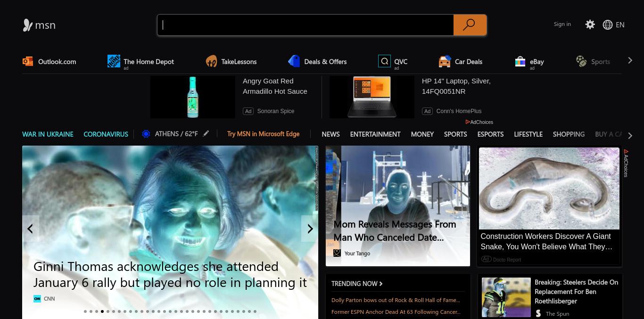
Task: Open Dolly Parton trending story
Action: pos(396,300)
